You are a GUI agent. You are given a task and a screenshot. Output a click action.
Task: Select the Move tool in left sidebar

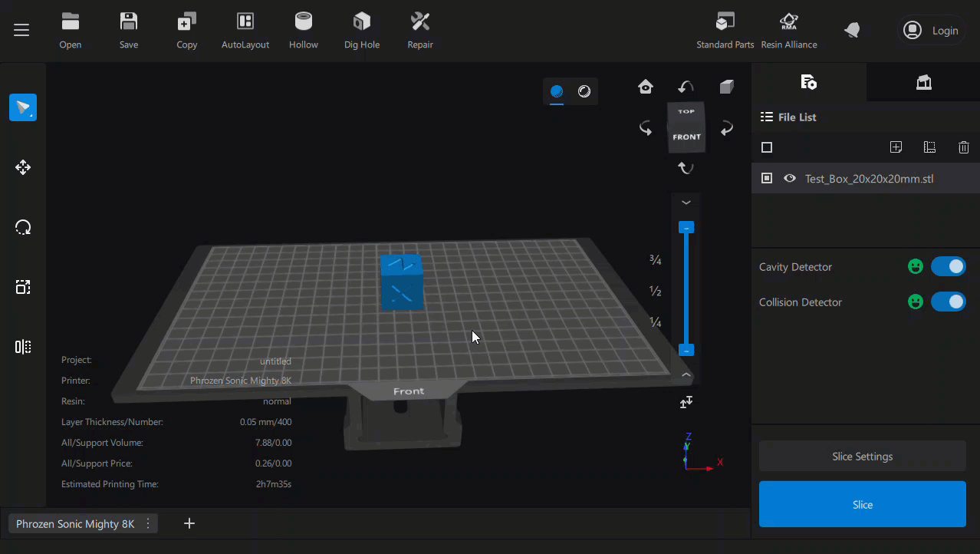point(23,167)
